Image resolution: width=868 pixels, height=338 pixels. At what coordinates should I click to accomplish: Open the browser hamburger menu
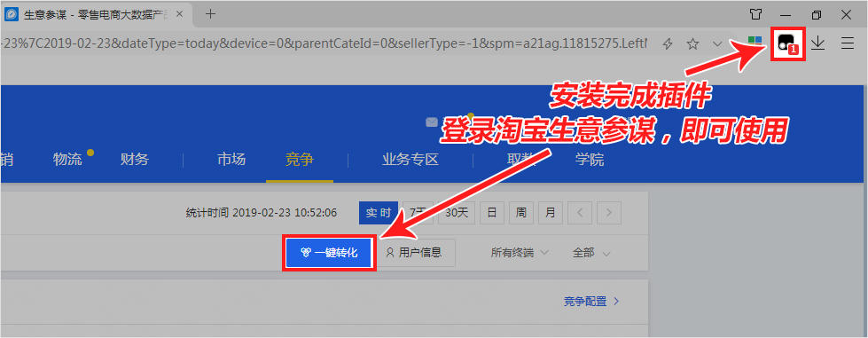tap(848, 43)
